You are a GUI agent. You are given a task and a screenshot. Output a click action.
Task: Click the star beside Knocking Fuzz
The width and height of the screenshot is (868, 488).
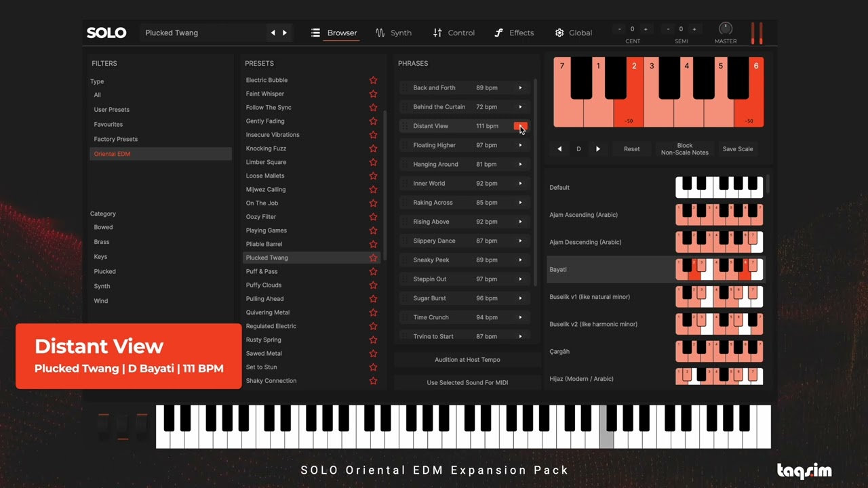point(373,148)
